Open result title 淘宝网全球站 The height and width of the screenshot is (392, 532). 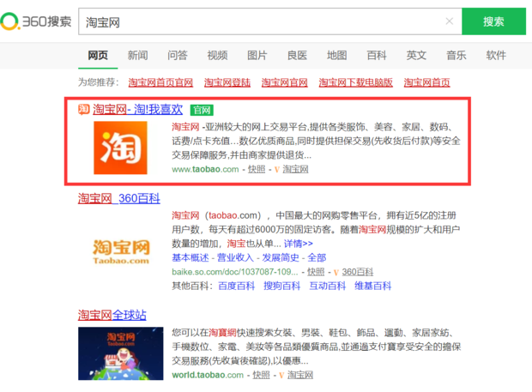(112, 315)
